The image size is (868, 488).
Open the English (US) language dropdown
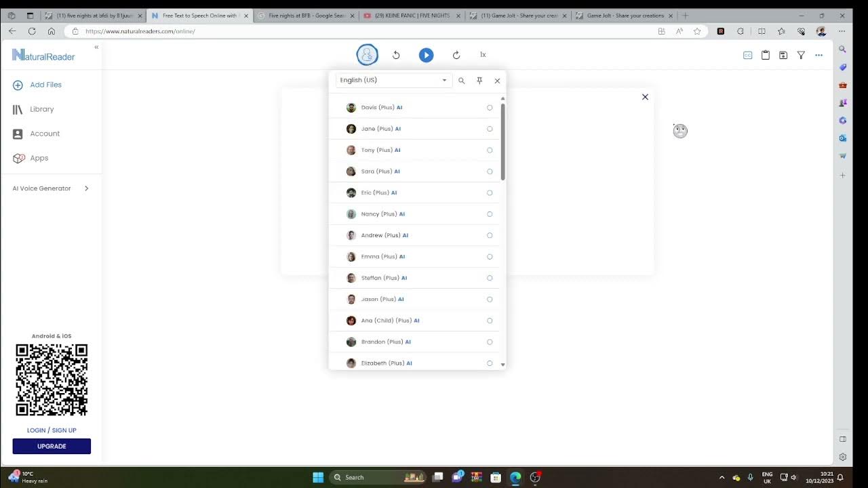pos(394,80)
